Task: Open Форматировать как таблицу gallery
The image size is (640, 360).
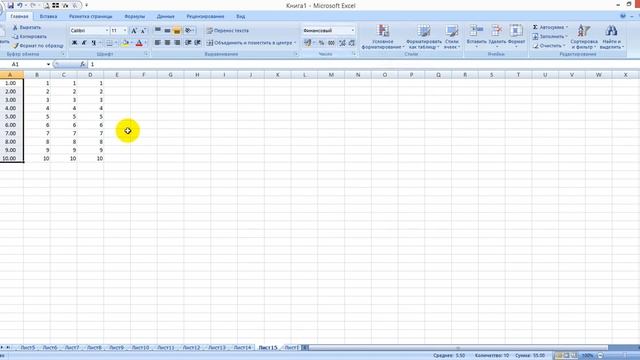Action: [424, 37]
